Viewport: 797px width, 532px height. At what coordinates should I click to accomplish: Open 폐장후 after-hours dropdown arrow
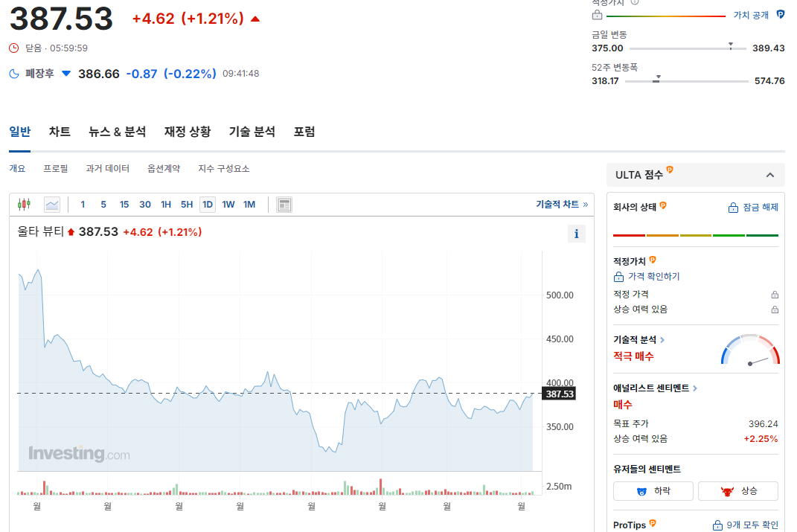click(66, 73)
